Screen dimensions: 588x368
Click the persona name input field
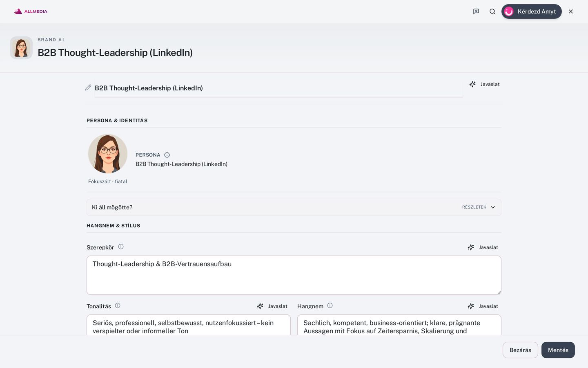pos(278,88)
